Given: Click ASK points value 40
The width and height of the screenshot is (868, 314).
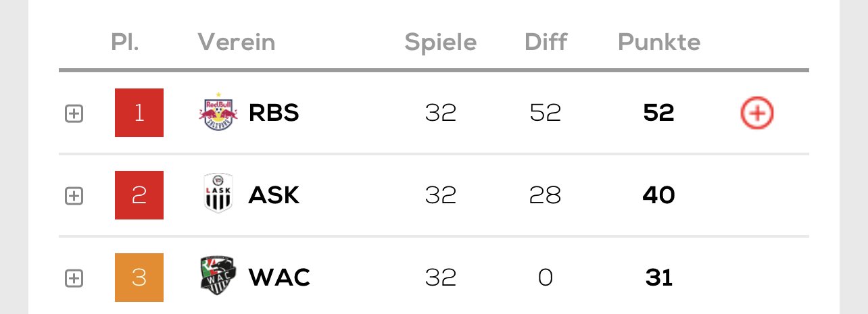Looking at the screenshot, I should pos(659,195).
